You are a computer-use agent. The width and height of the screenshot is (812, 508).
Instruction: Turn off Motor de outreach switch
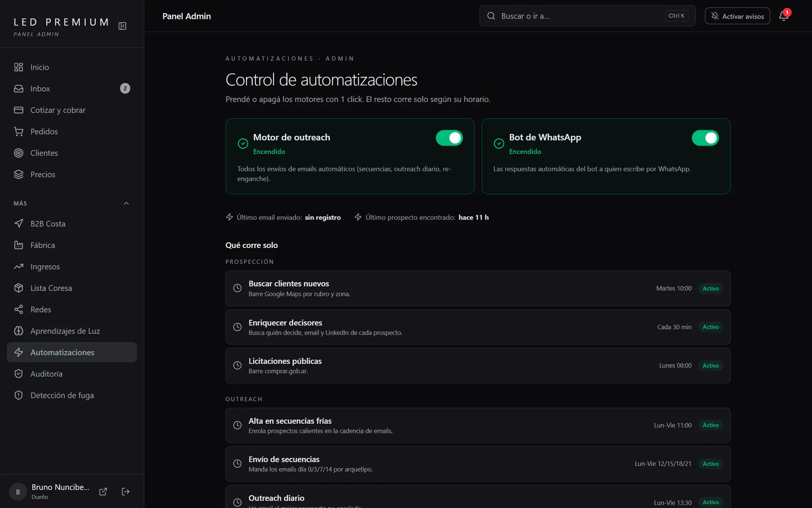pyautogui.click(x=449, y=138)
